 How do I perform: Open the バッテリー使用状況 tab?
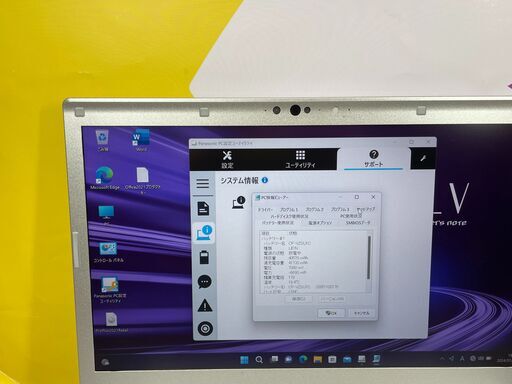click(277, 222)
